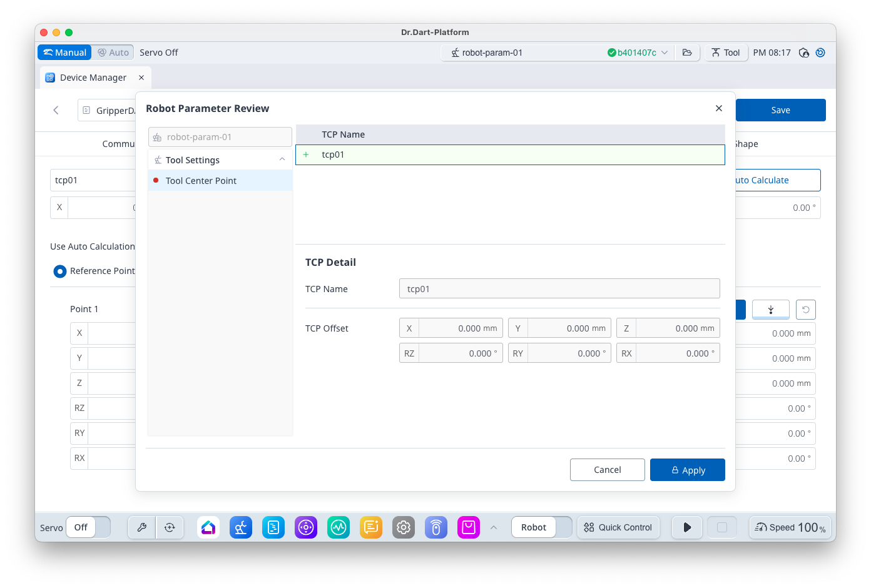Click the Apply button
This screenshot has width=871, height=588.
pyautogui.click(x=687, y=470)
